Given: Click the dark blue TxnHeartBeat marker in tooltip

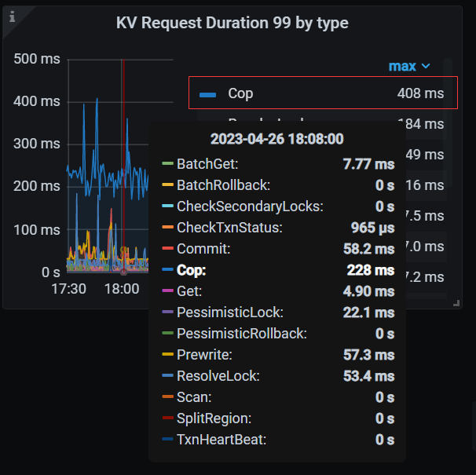Looking at the screenshot, I should click(167, 440).
